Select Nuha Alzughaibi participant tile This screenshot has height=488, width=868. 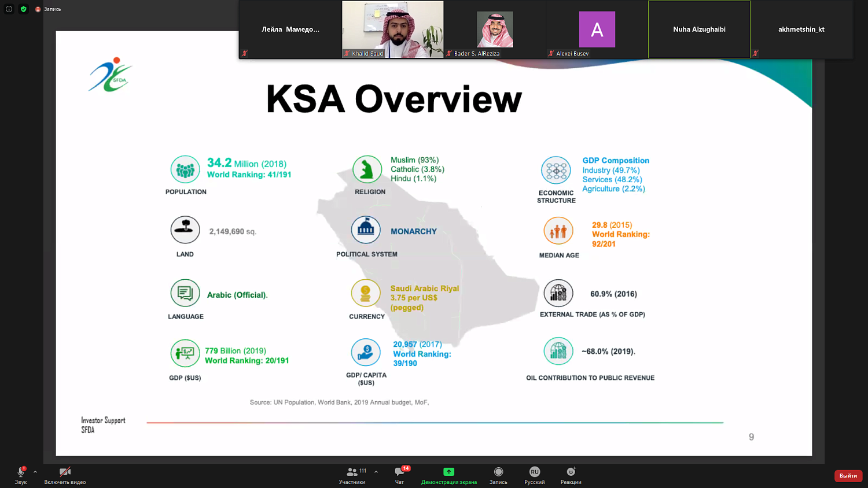[x=699, y=29]
